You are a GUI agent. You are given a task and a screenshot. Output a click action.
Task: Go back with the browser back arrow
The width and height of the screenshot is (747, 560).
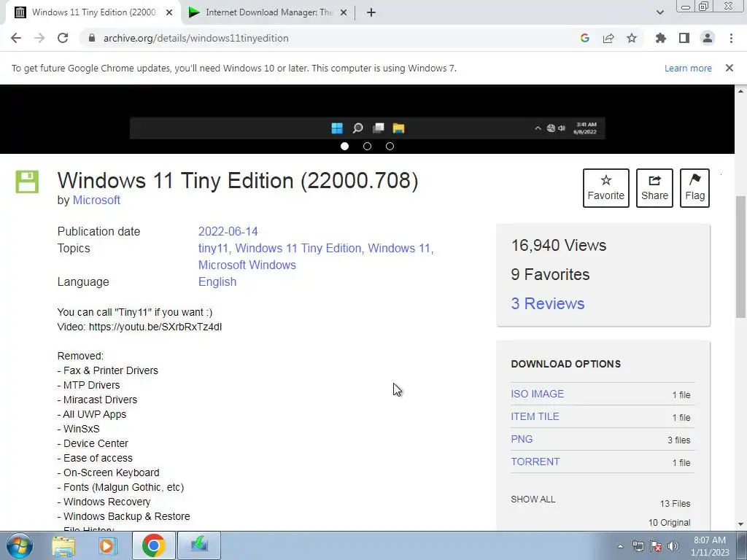(x=16, y=38)
